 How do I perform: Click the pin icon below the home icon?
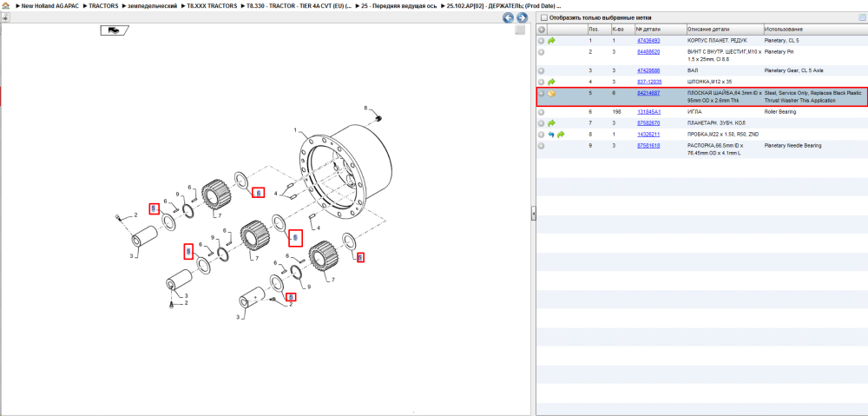tap(5, 17)
